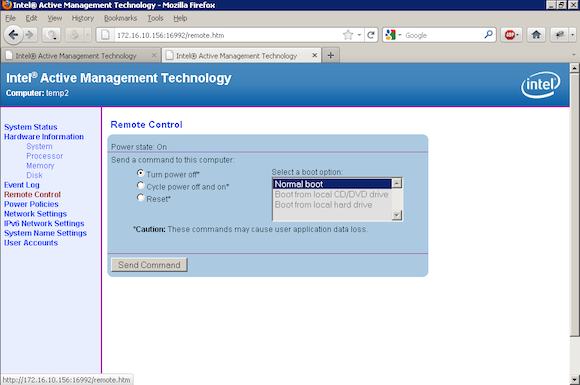The image size is (580, 385).
Task: Open the Adblock Plus dropdown arrow
Action: (x=518, y=35)
